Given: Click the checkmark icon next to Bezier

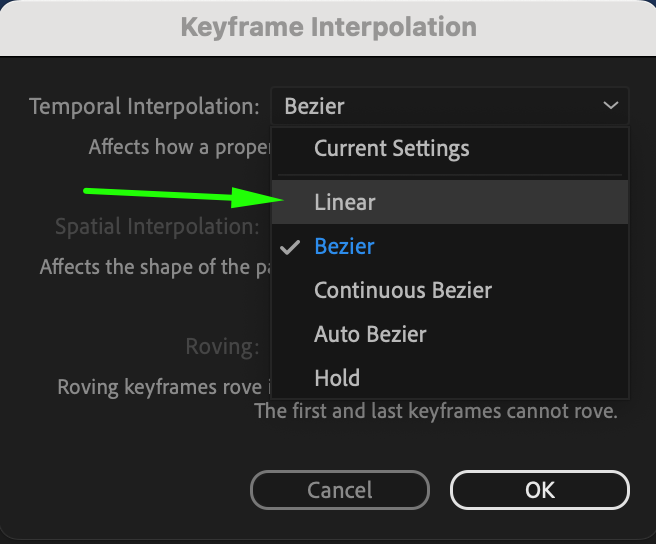Looking at the screenshot, I should coord(291,247).
